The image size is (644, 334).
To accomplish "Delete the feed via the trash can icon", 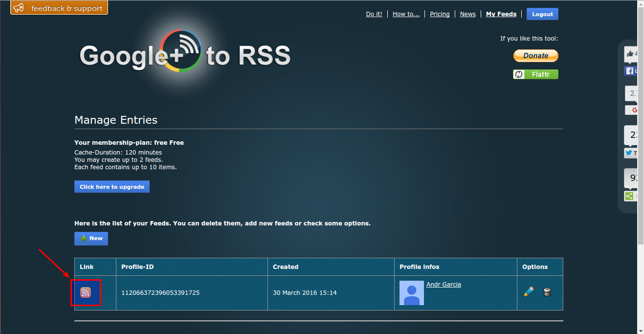I will click(547, 292).
